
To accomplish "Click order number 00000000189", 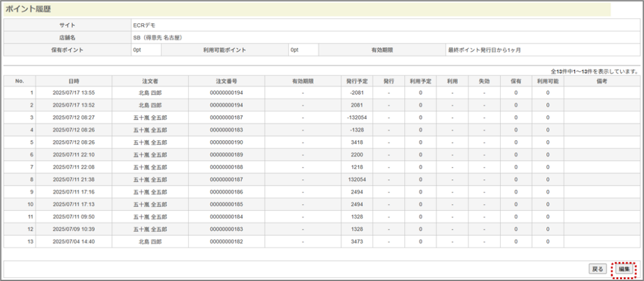I will [226, 155].
